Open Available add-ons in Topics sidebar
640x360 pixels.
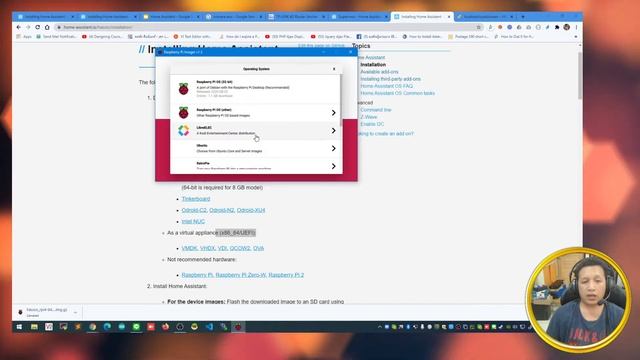379,72
